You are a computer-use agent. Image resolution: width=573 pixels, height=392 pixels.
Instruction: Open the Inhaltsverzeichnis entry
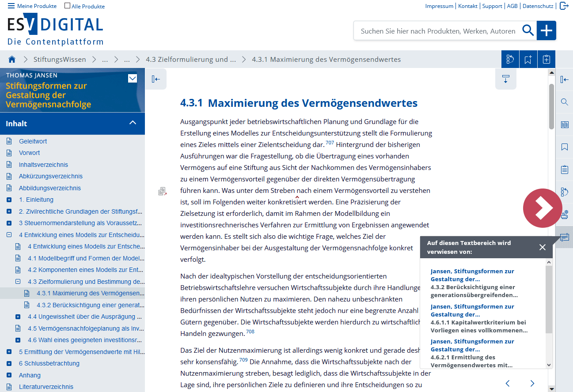click(x=43, y=165)
